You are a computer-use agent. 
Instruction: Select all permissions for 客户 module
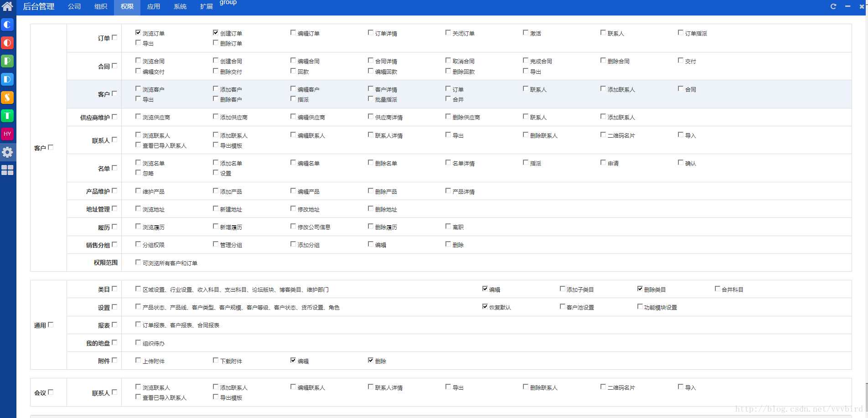pyautogui.click(x=51, y=148)
